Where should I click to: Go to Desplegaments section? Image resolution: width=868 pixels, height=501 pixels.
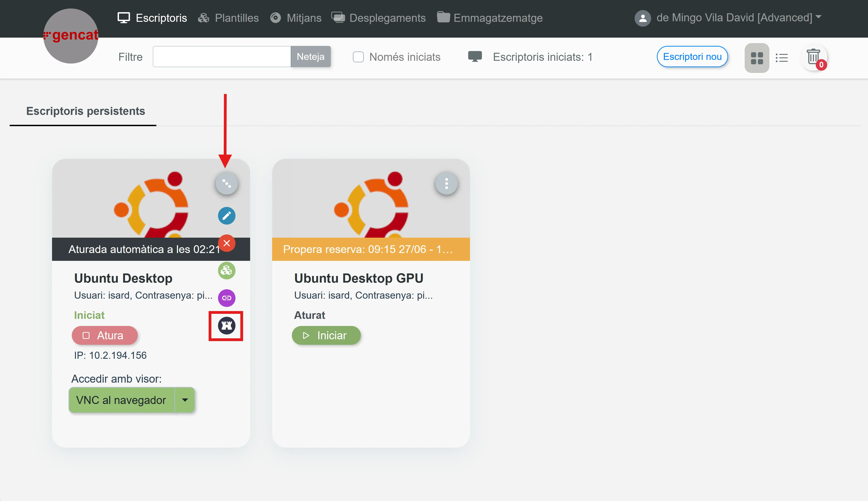coord(379,18)
